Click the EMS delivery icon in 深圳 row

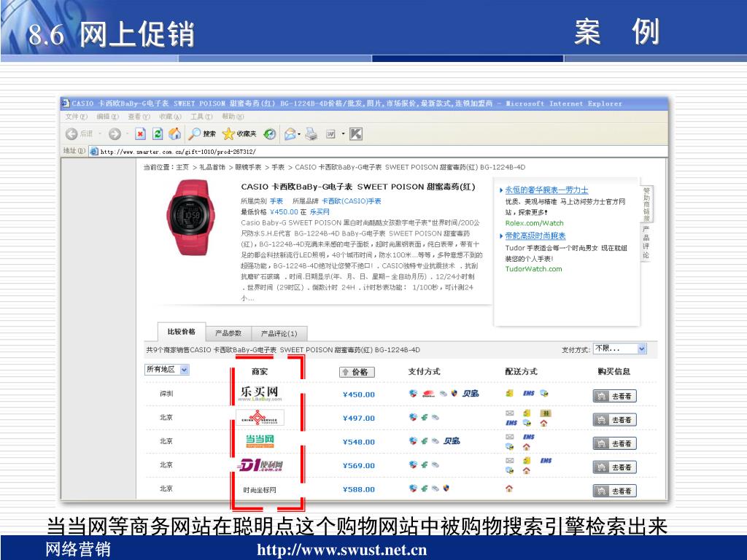(529, 393)
